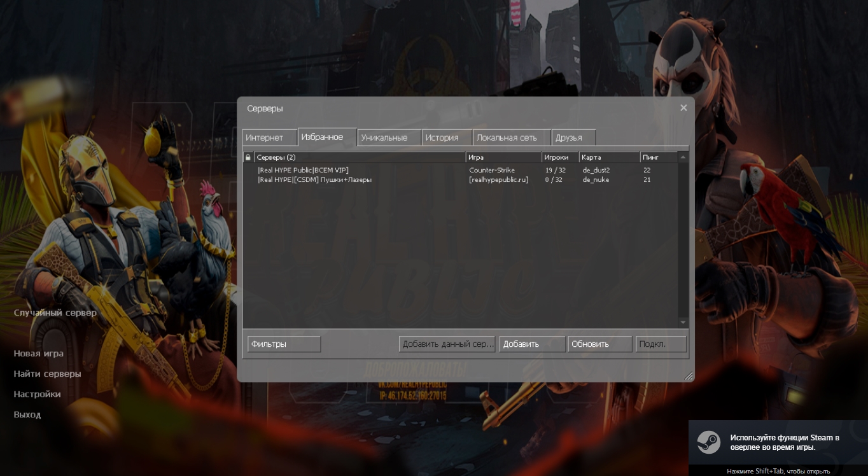Click scrollbar up arrow in server list
868x476 pixels.
pyautogui.click(x=683, y=157)
